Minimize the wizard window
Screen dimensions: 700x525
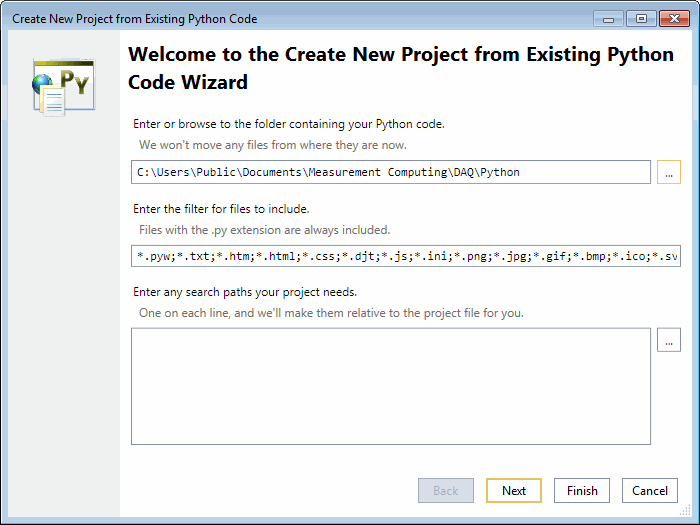608,19
